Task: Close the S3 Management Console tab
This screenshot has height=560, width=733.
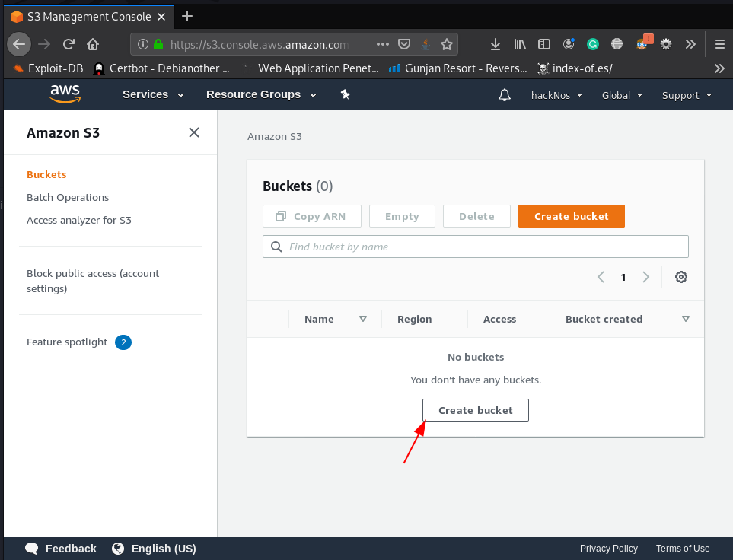Action: coord(161,17)
